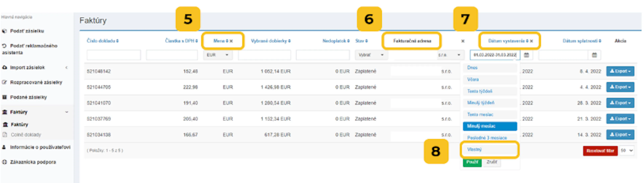Open calendar icon for Dátum splatnosti

(595, 55)
